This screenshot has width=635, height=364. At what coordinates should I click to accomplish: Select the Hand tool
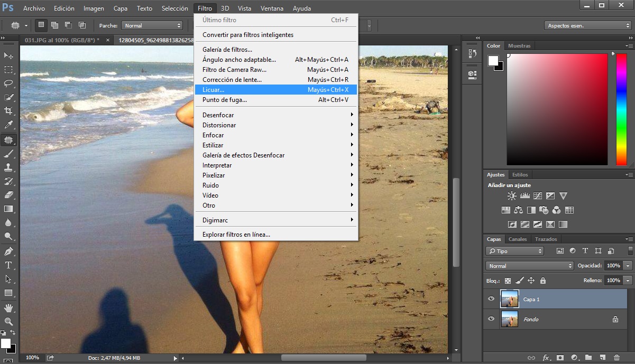[x=8, y=307]
